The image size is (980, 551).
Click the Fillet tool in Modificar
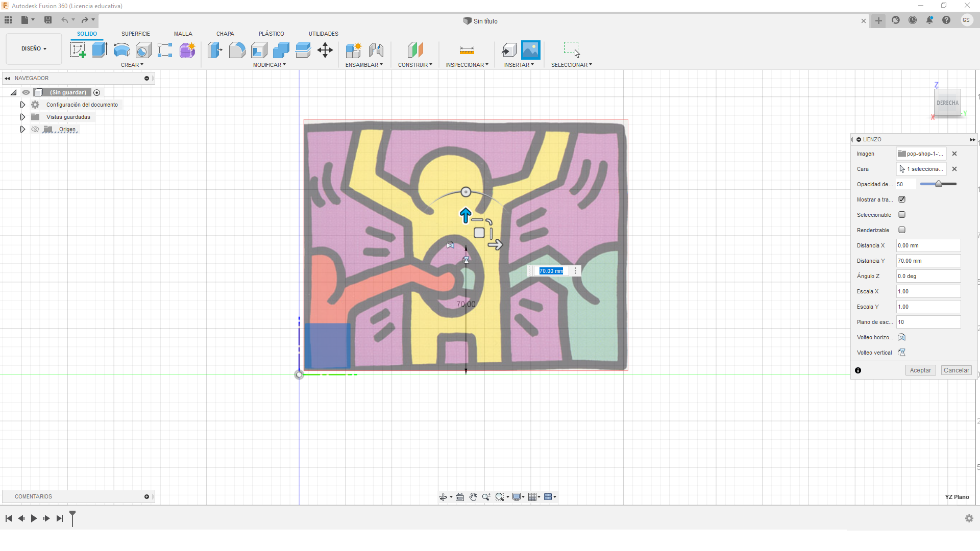(x=237, y=50)
